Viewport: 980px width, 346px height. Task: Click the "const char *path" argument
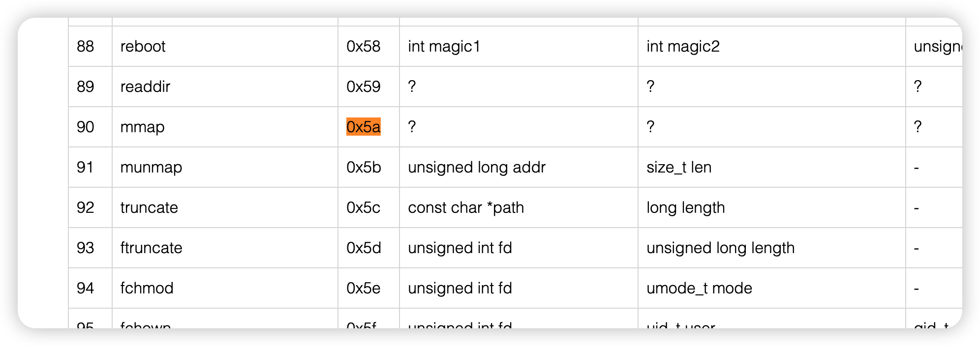[x=466, y=207]
